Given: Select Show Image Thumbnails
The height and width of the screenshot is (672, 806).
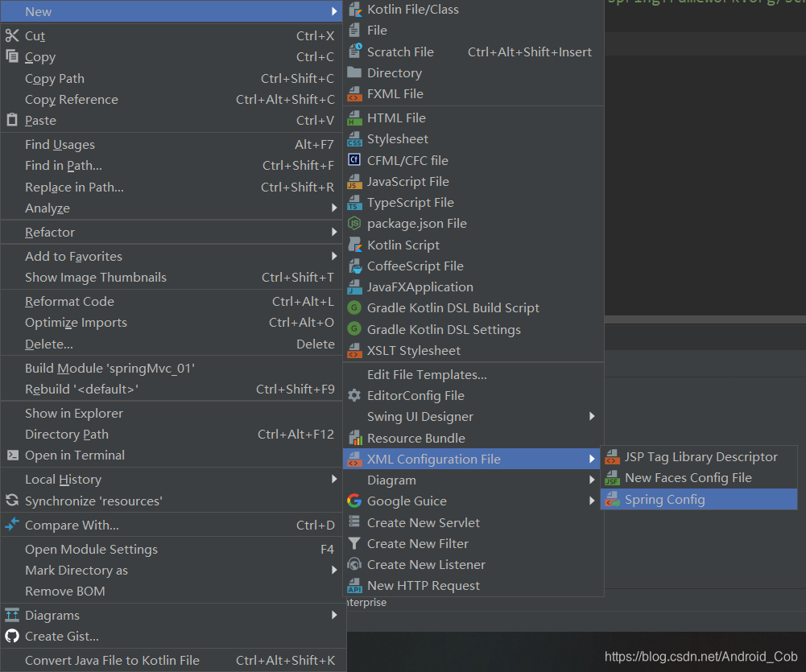Looking at the screenshot, I should point(172,277).
